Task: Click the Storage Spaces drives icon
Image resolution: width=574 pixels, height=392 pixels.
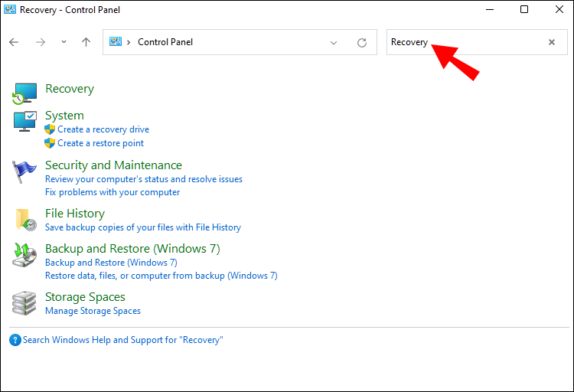Action: tap(24, 303)
